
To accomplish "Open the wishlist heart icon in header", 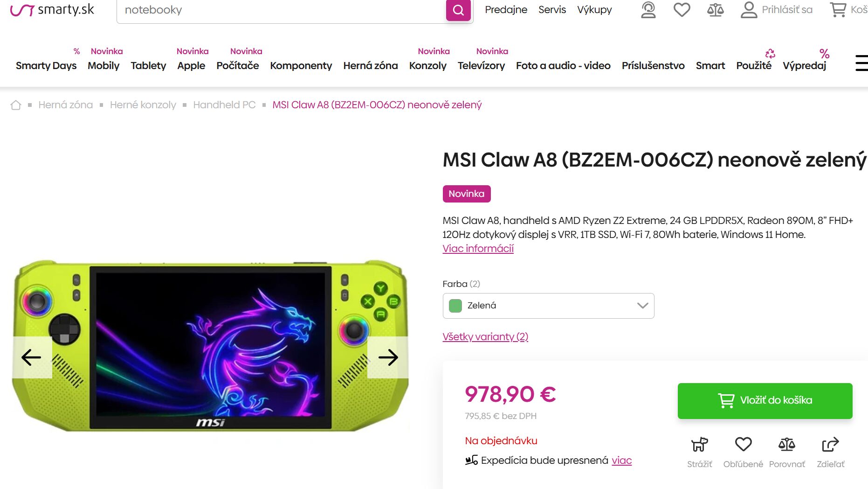I will pos(682,10).
